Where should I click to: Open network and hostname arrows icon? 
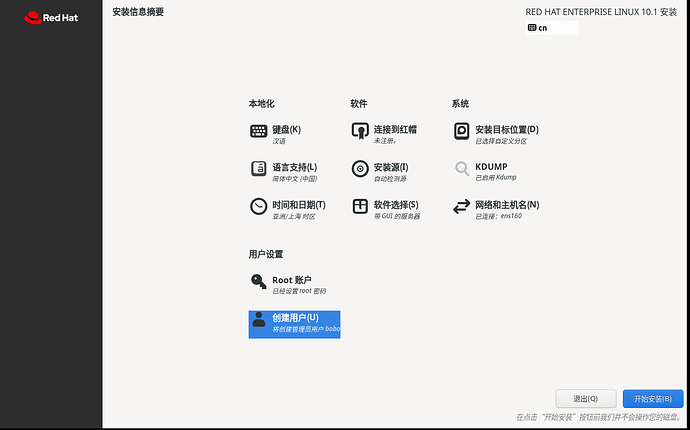[462, 206]
